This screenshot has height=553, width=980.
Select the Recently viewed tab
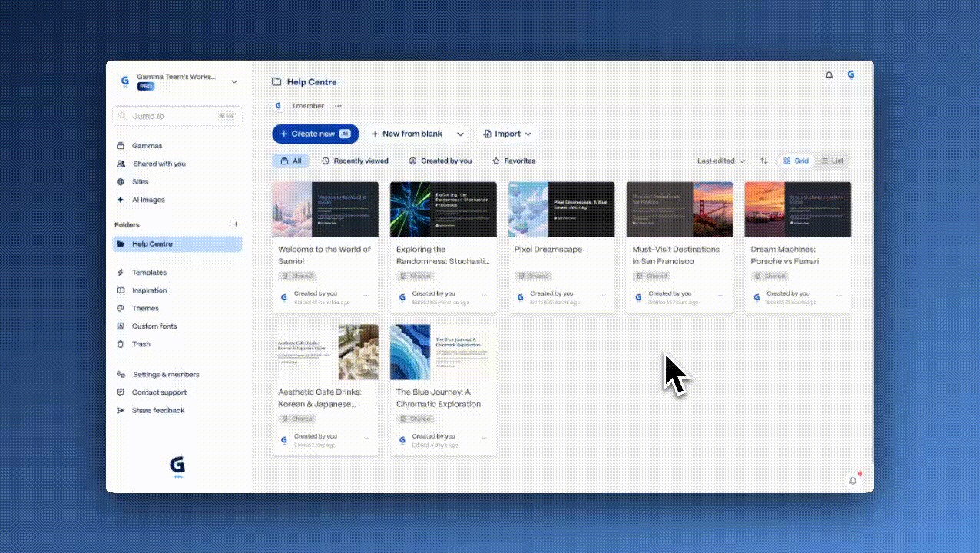355,161
